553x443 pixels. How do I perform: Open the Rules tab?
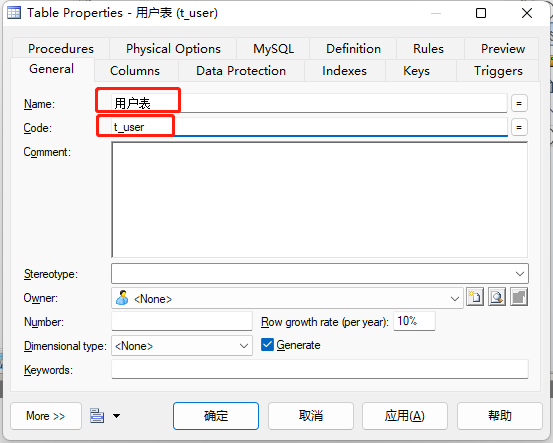[428, 48]
